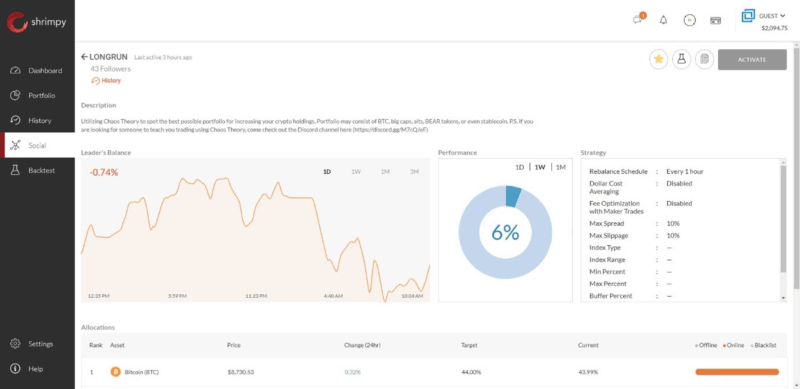Expand the GUEST account dropdown
This screenshot has height=389, width=800.
coord(772,16)
